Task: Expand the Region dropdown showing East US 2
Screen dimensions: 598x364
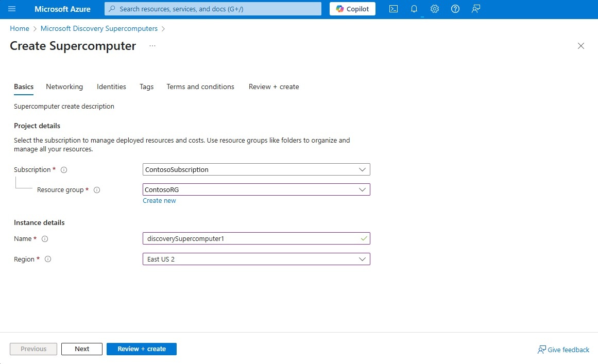Action: [257, 259]
